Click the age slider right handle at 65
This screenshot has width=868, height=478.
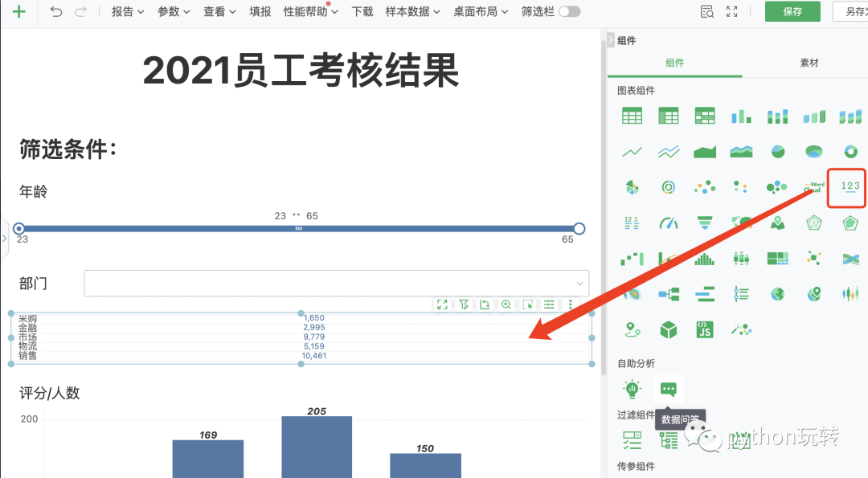pyautogui.click(x=579, y=228)
